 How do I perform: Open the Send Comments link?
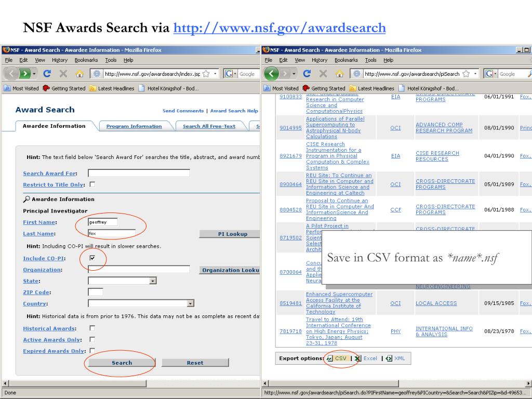coord(183,111)
